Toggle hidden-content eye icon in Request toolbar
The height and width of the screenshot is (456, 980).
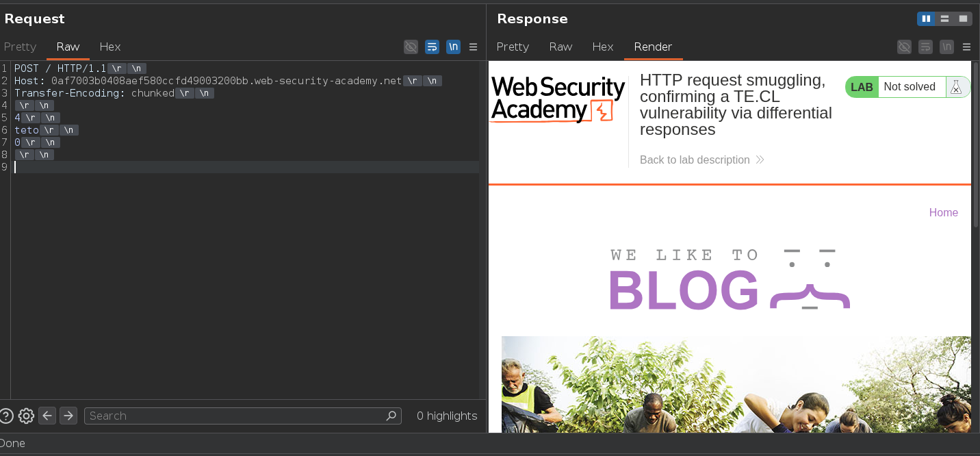411,47
